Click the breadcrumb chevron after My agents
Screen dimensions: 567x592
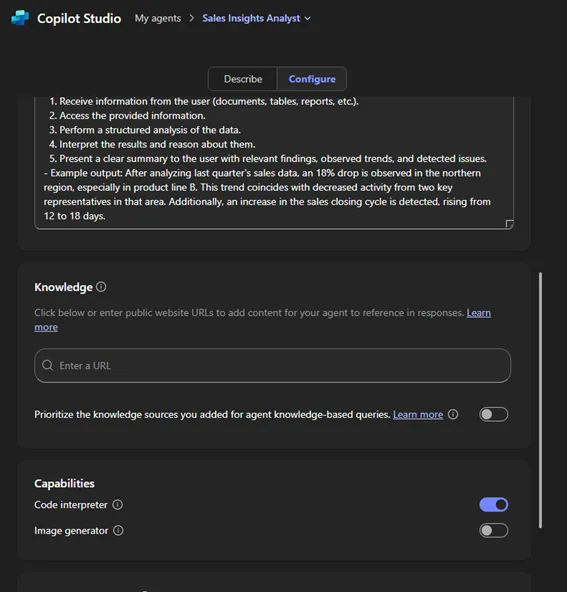pos(191,18)
